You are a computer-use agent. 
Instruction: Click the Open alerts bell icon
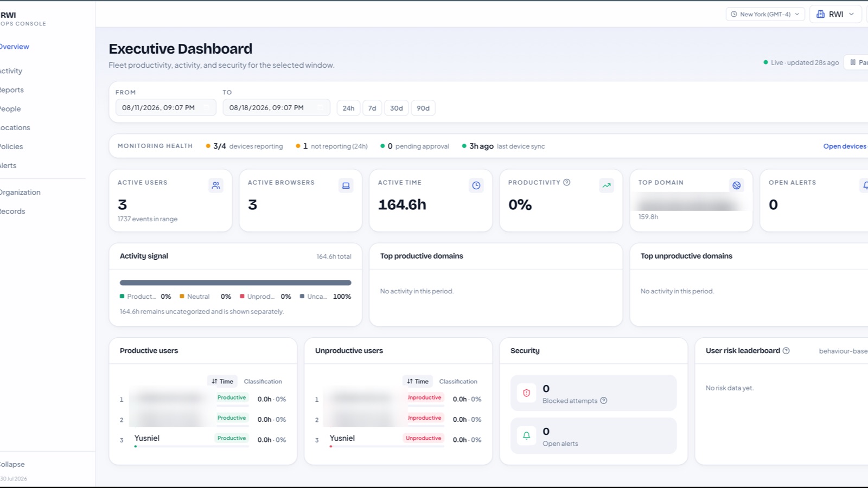pos(526,435)
